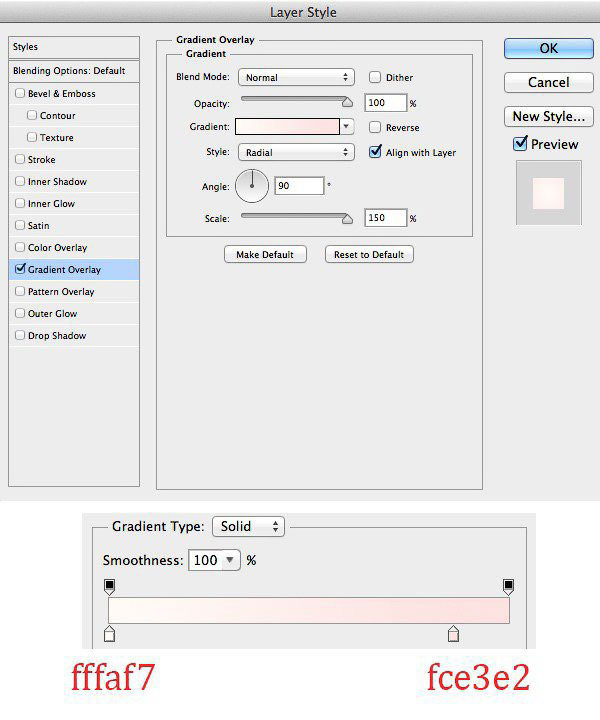The width and height of the screenshot is (600, 720).
Task: Enable the Bevel & Emboss checkbox
Action: [20, 93]
